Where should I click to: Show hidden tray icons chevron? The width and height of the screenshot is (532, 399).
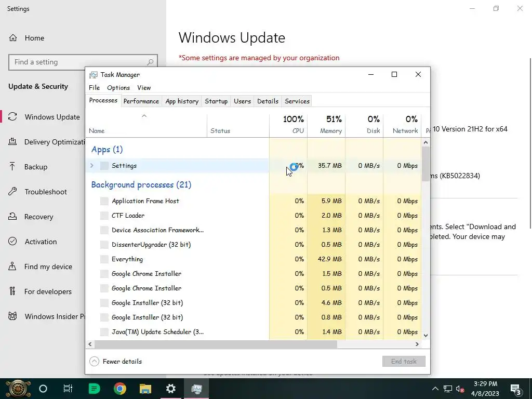435,389
